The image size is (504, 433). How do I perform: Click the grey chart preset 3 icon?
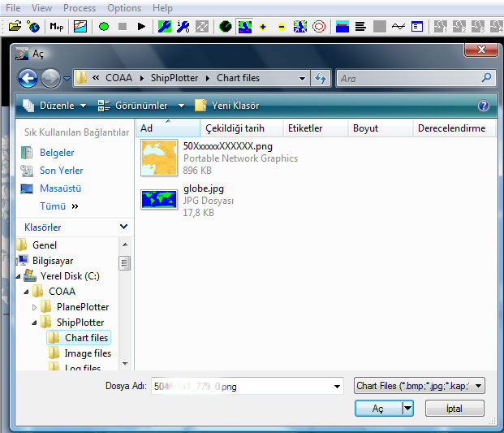click(478, 26)
